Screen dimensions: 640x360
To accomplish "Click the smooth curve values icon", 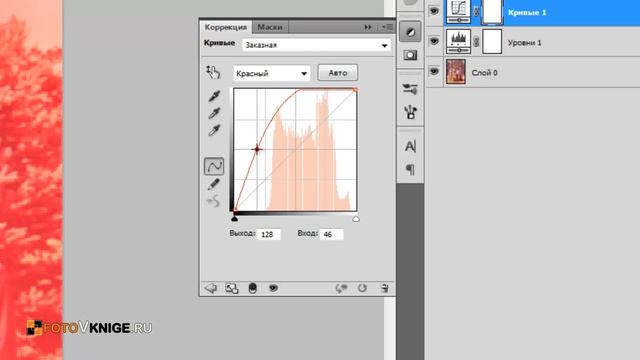I will 213,201.
